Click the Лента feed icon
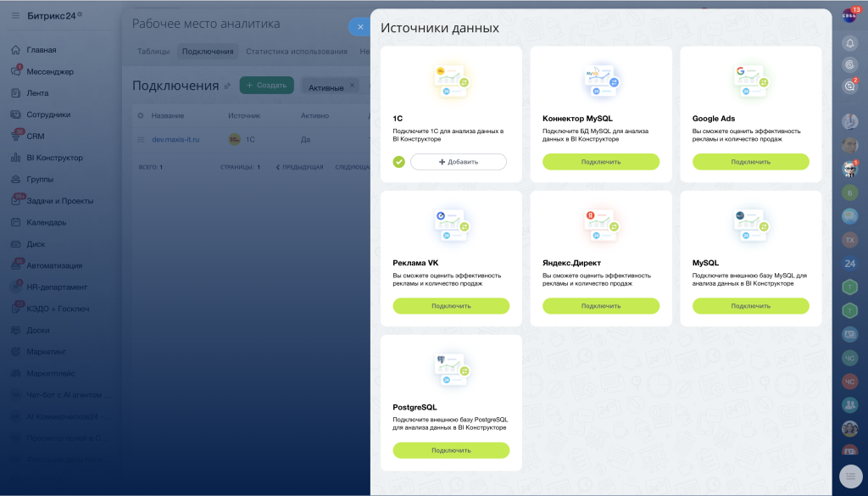The image size is (868, 496). point(16,93)
